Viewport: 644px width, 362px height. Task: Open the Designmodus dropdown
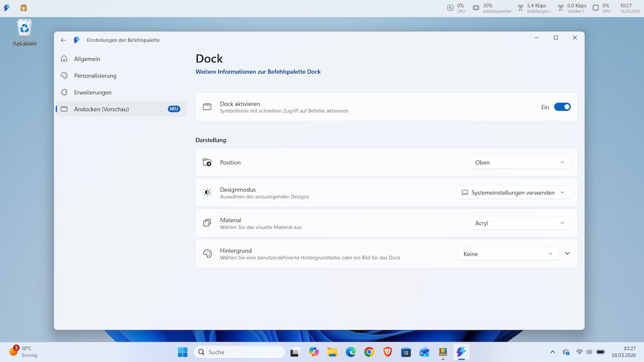pyautogui.click(x=514, y=193)
